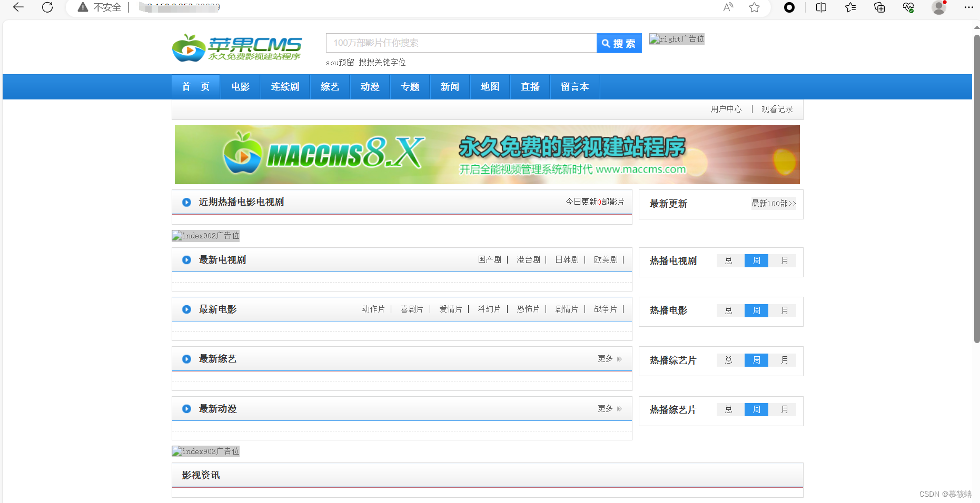Click the search field for 100万部影片
Image resolution: width=980 pixels, height=503 pixels.
[x=461, y=43]
